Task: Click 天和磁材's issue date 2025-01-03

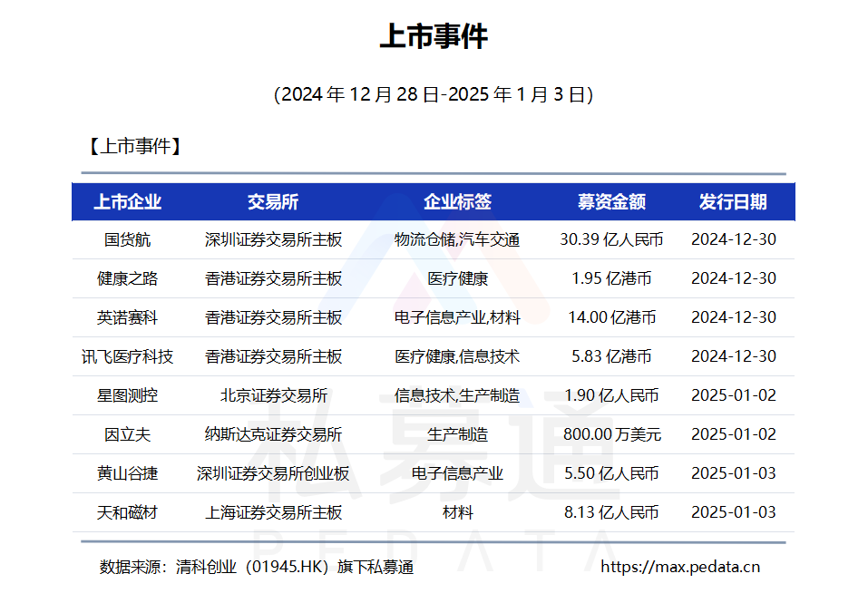Action: pos(734,513)
